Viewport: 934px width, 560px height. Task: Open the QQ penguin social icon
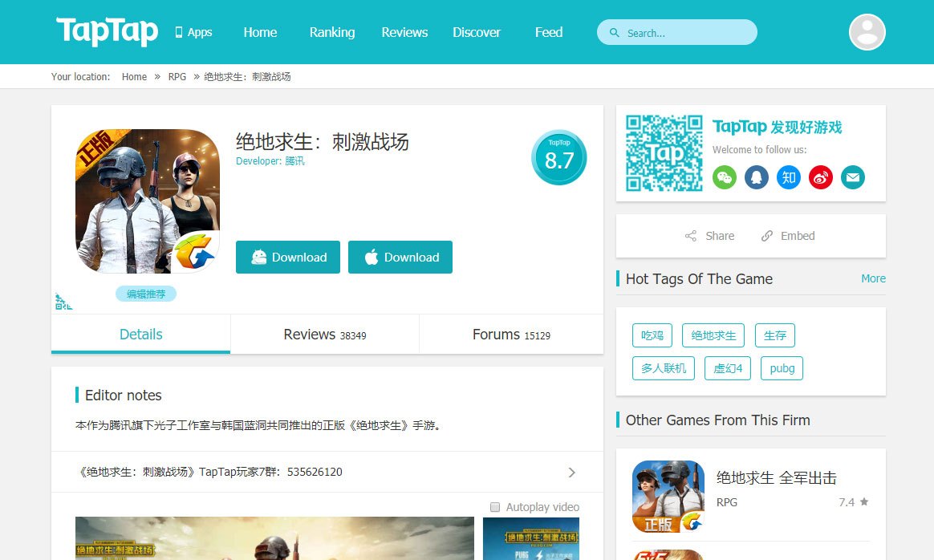click(757, 177)
